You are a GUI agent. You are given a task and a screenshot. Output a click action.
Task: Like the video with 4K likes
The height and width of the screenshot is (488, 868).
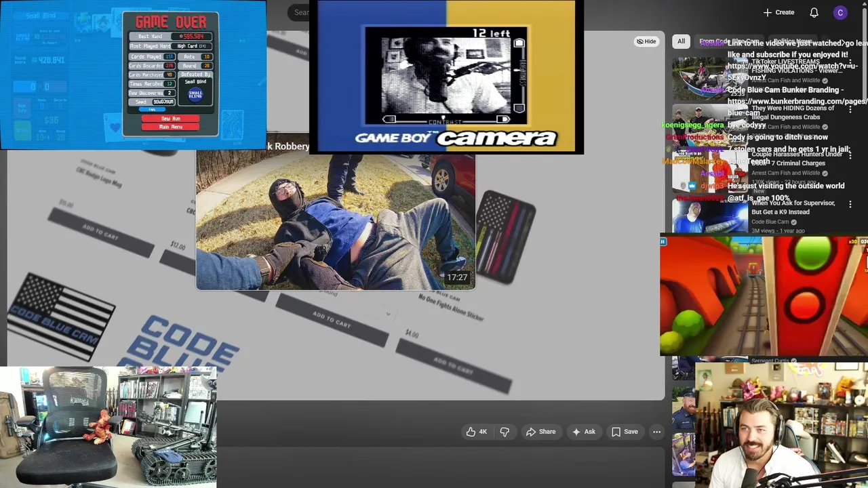pyautogui.click(x=476, y=432)
